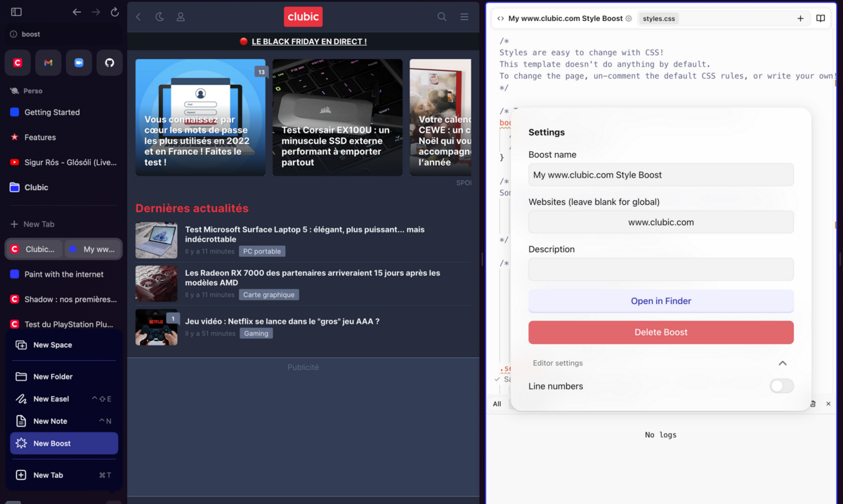The image size is (843, 504).
Task: Enable the Line numbers toggle
Action: (x=781, y=386)
